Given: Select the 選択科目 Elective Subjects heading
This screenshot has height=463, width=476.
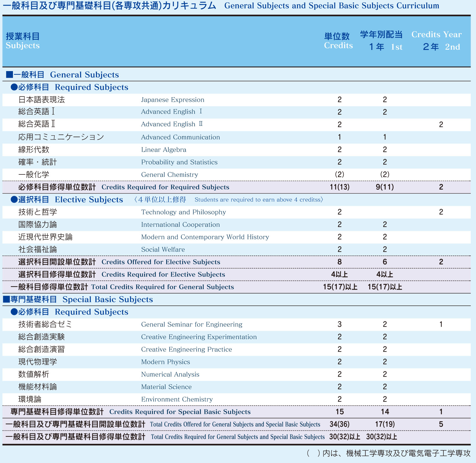Looking at the screenshot, I should click(67, 200).
